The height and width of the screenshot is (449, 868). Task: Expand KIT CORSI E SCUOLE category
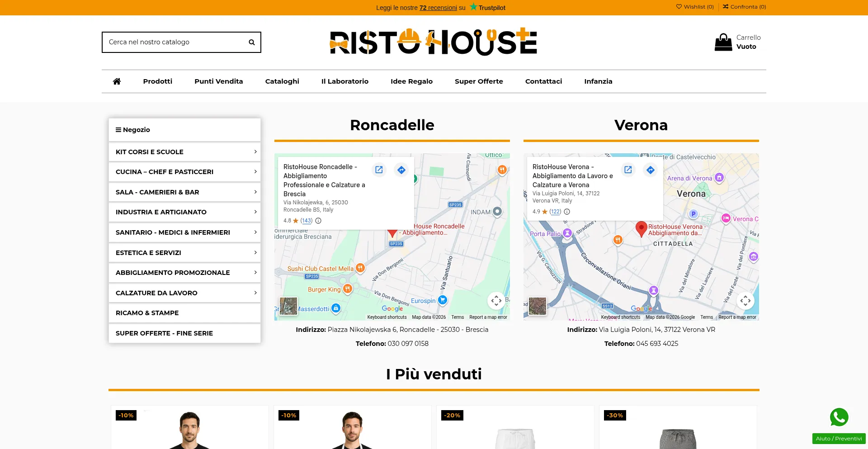tap(184, 152)
